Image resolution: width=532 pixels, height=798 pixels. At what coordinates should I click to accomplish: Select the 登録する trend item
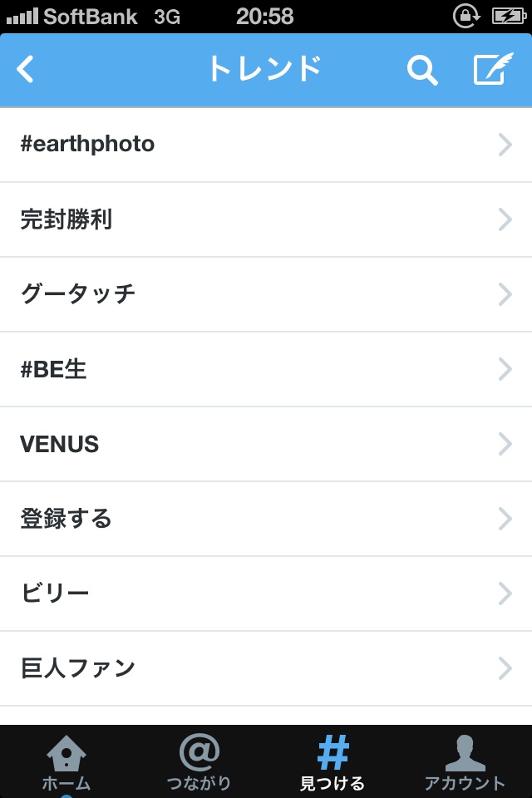click(x=66, y=519)
